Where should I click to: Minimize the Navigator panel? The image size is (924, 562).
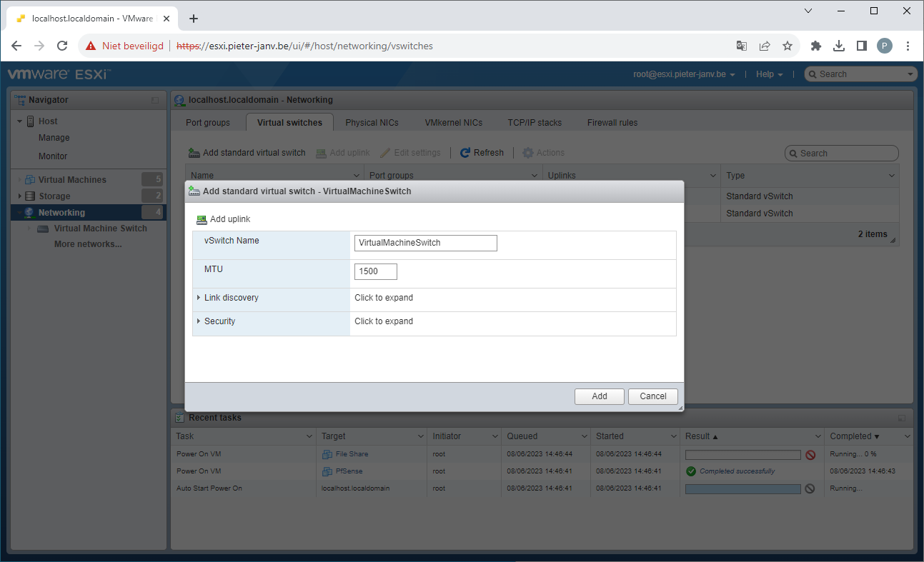click(x=155, y=101)
